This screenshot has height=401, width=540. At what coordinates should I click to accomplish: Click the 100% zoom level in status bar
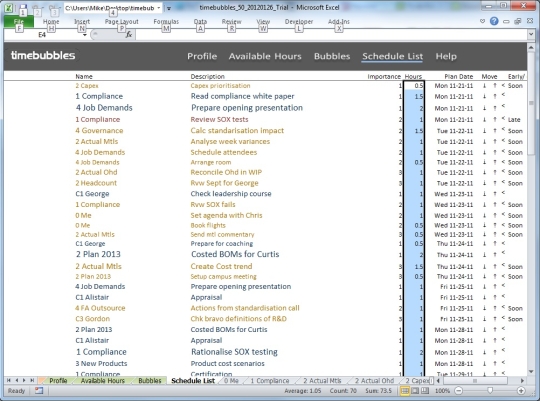click(442, 391)
